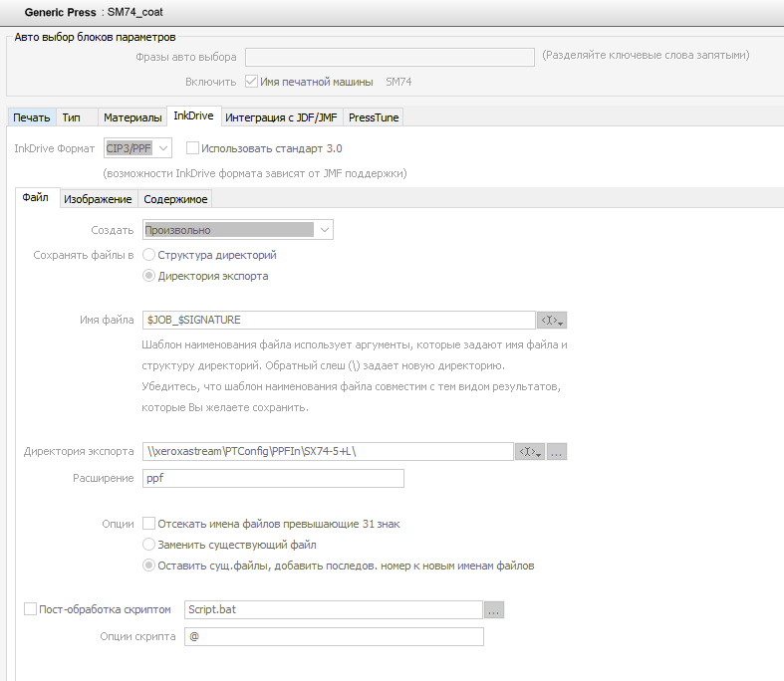784x681 pixels.
Task: Expand the 'Создать' Произвольно dropdown
Action: 238,230
